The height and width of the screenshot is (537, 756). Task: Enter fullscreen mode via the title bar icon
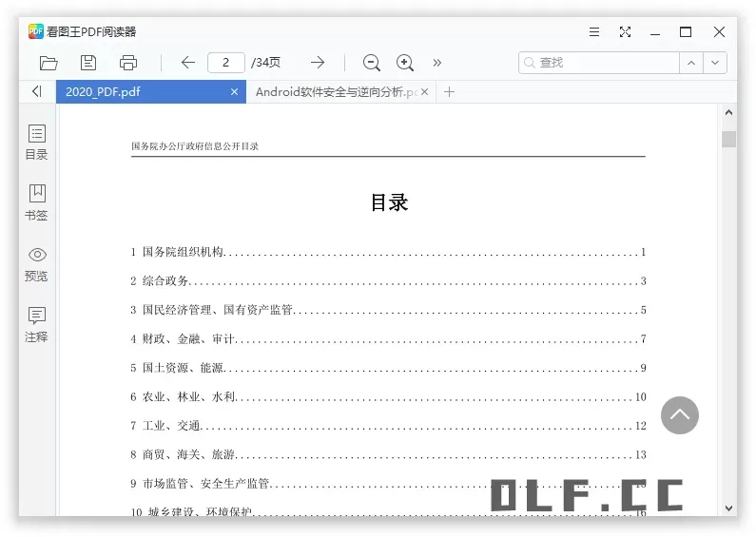[626, 31]
